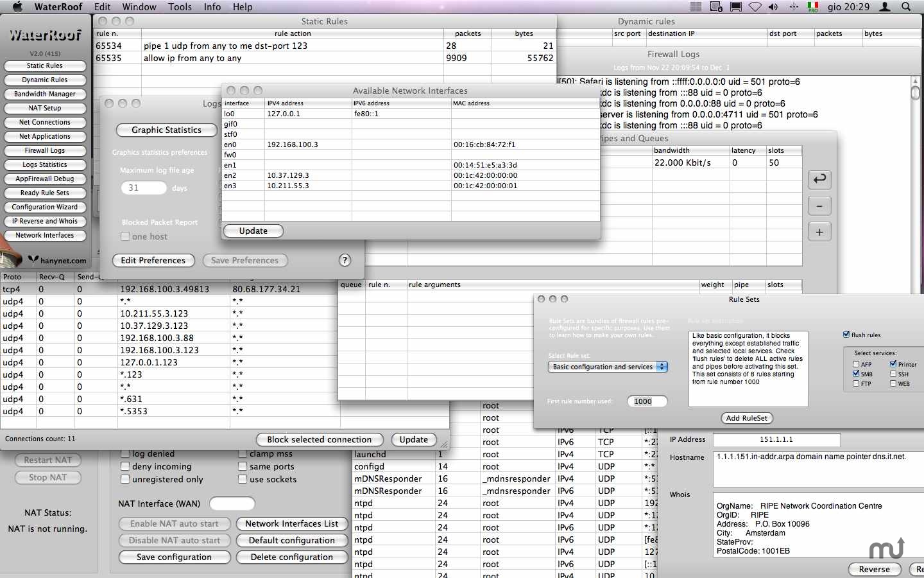Screen dimensions: 924x578
Task: Toggle the flush rules checkbox
Action: (846, 335)
